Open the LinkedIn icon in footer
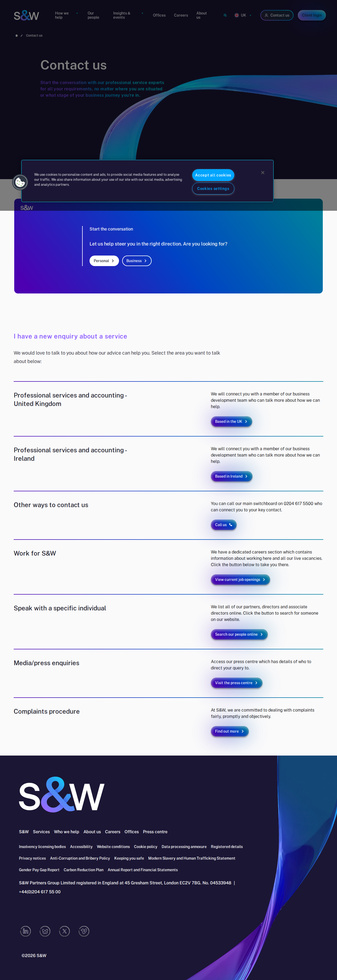This screenshot has width=337, height=980. [26, 931]
